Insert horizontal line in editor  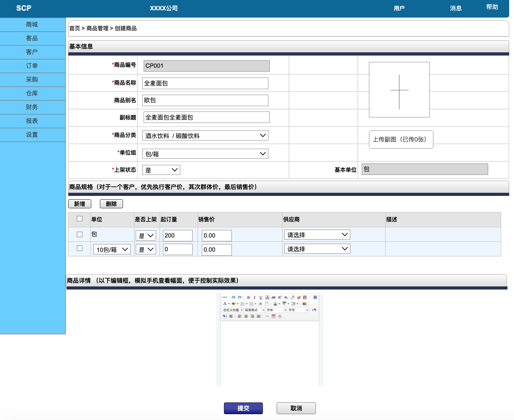[x=267, y=316]
